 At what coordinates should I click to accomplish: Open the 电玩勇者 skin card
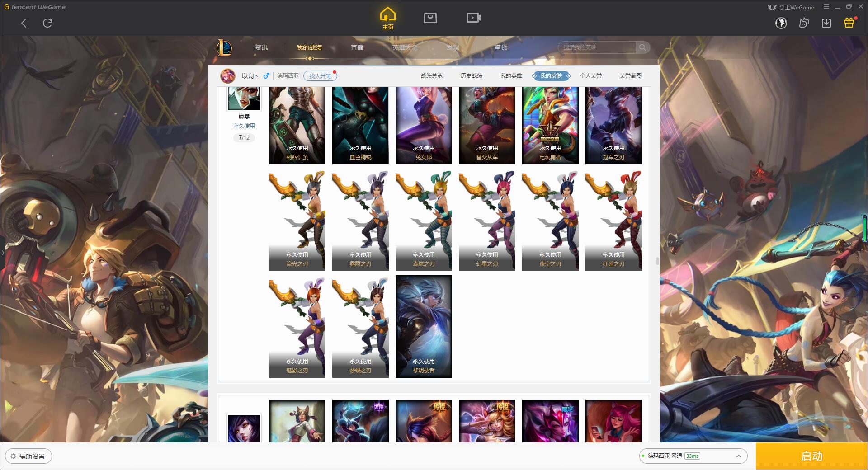550,125
